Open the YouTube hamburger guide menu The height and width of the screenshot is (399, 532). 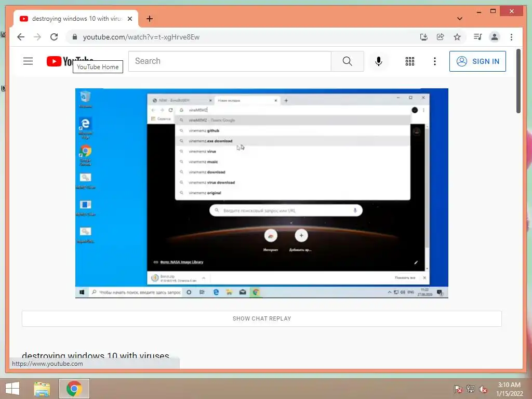pos(28,61)
